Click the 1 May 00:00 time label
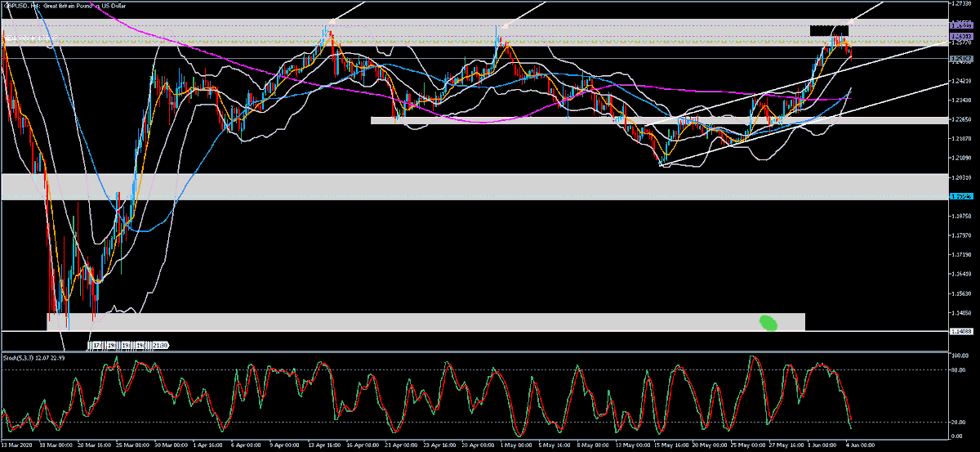Screen dimensions: 980x452 516,445
